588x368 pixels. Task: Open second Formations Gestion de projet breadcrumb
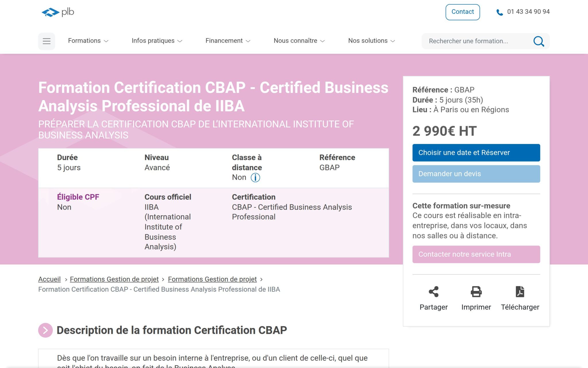[x=212, y=279]
